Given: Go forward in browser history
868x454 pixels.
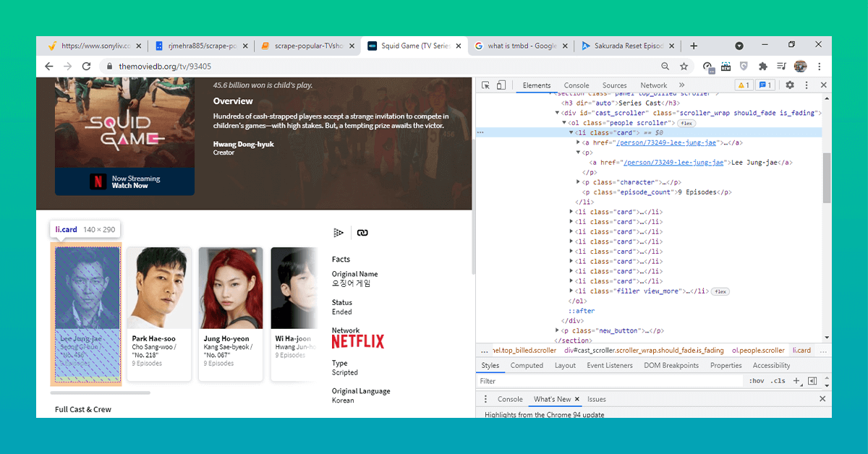Looking at the screenshot, I should click(67, 67).
